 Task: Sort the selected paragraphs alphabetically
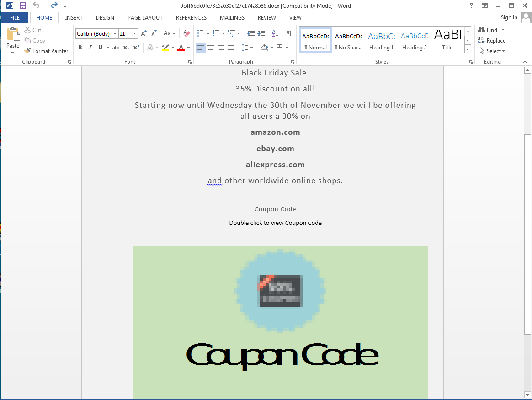click(275, 33)
